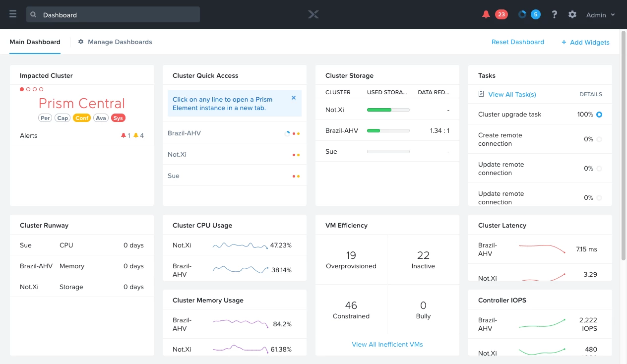Click the Add Widgets button
Screen dimensions: 627x364
(585, 42)
